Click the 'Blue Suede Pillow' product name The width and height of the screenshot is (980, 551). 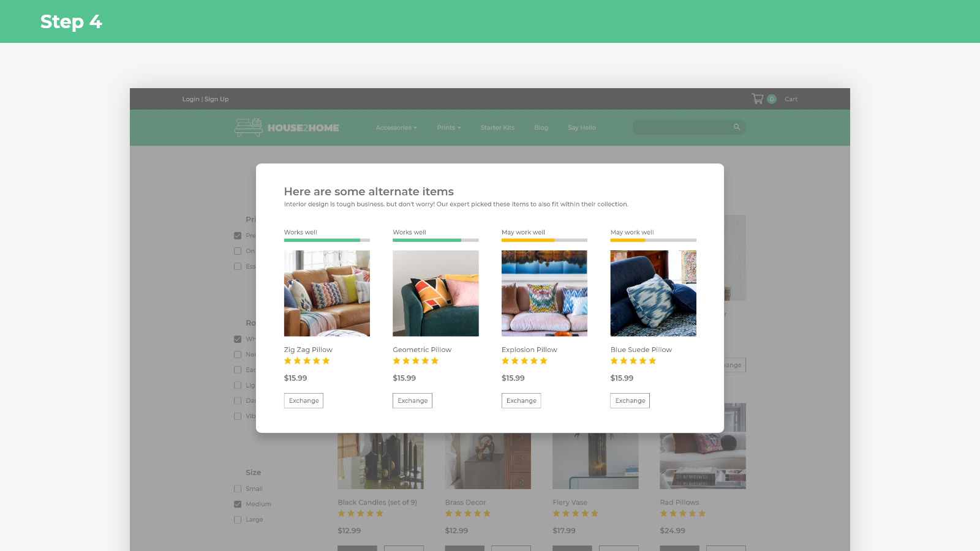(641, 350)
